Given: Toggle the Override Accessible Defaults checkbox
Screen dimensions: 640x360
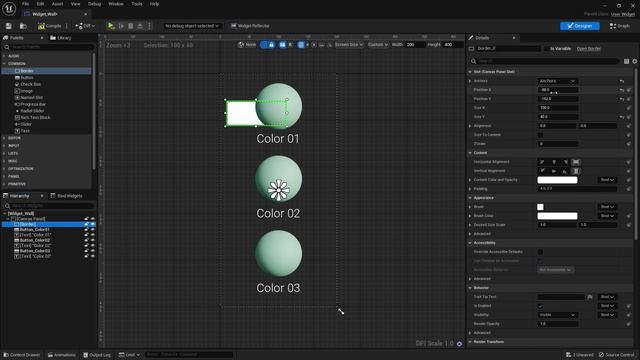Looking at the screenshot, I should pos(540,252).
